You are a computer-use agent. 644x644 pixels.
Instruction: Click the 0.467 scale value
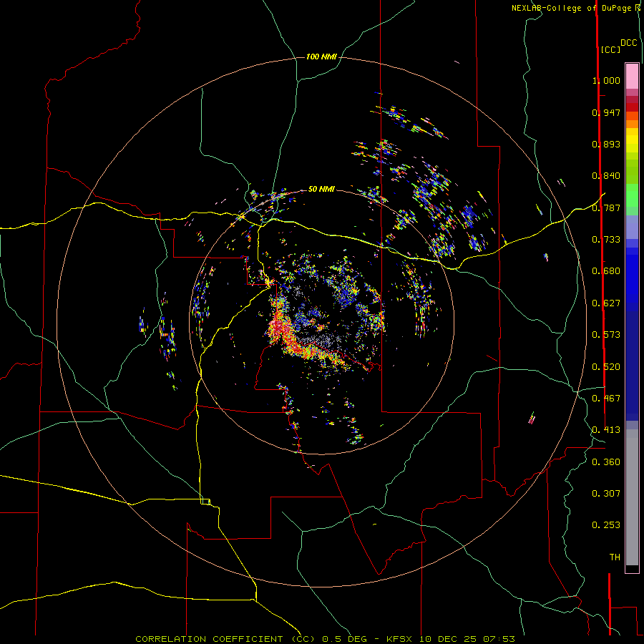click(x=606, y=399)
